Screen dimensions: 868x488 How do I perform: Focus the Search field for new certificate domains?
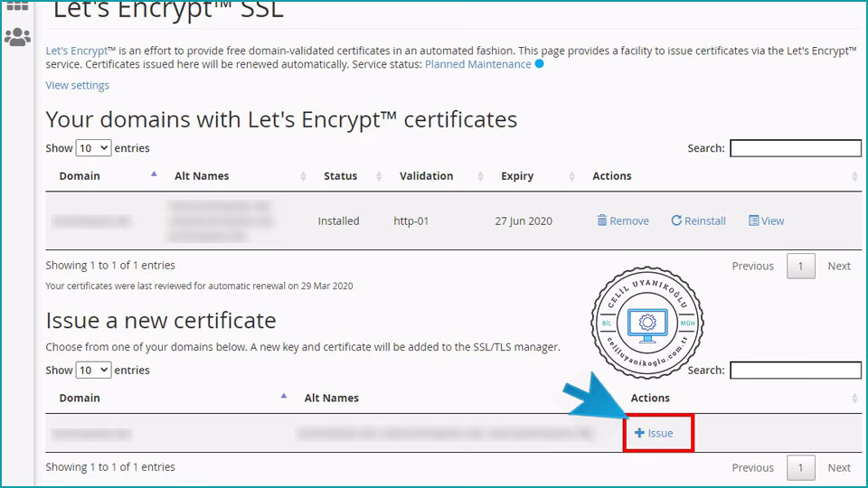(x=796, y=371)
